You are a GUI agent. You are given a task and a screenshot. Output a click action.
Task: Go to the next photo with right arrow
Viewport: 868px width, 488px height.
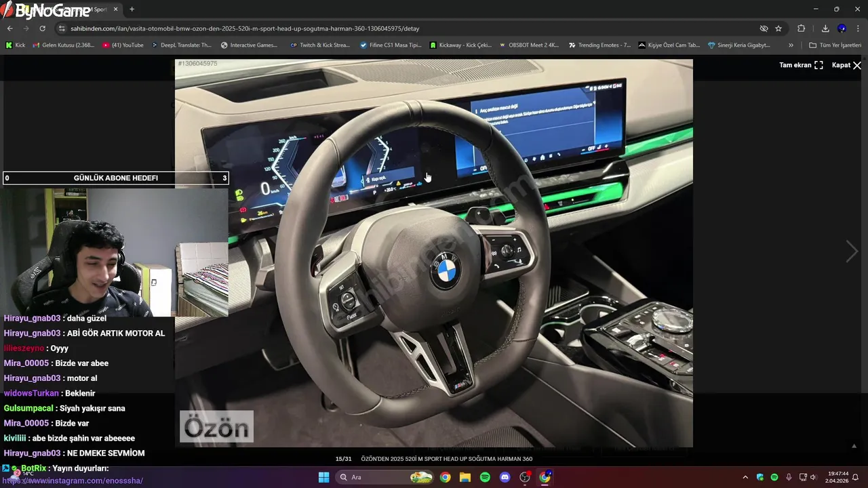[852, 251]
